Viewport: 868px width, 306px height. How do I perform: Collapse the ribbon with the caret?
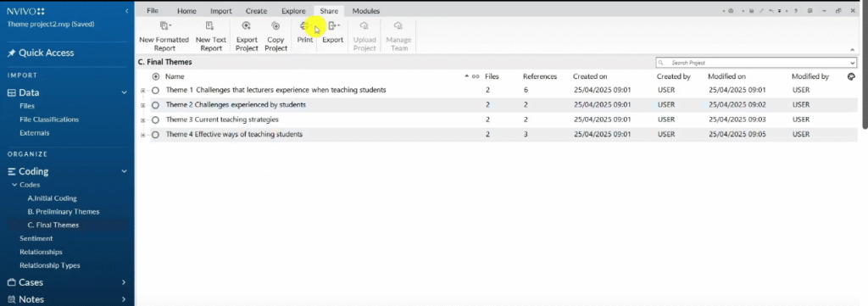[x=853, y=50]
